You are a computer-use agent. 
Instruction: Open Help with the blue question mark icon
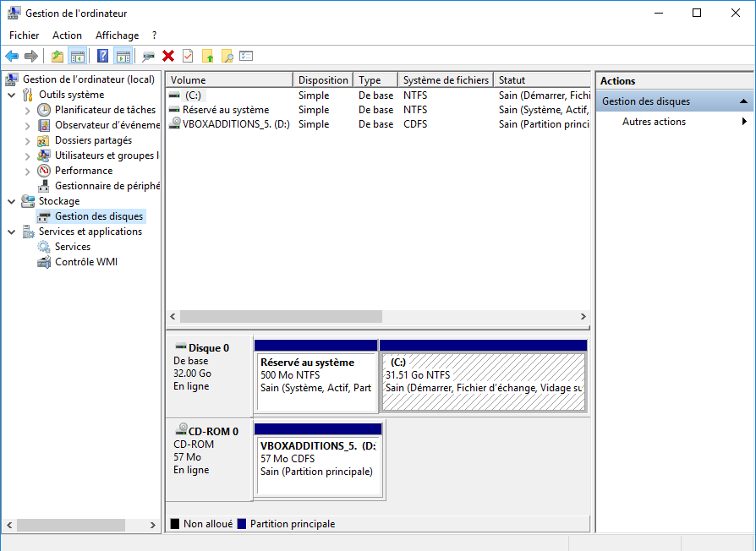pos(102,57)
